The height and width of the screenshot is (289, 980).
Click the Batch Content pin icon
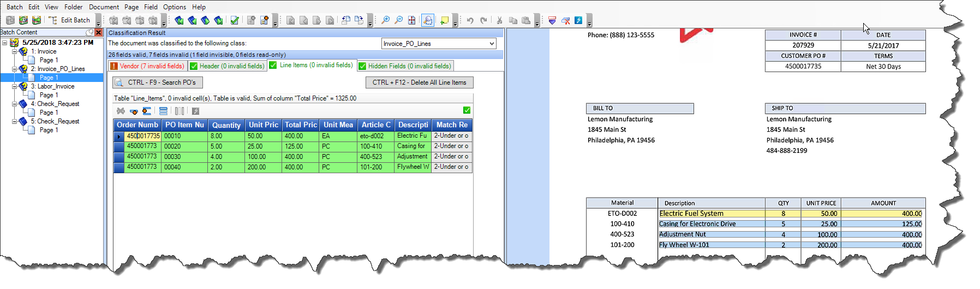pos(90,32)
